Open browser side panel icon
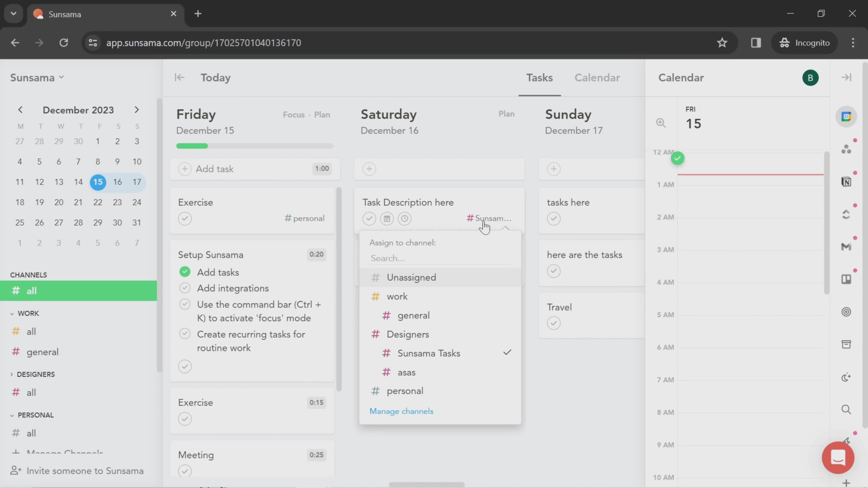The image size is (868, 488). [756, 43]
